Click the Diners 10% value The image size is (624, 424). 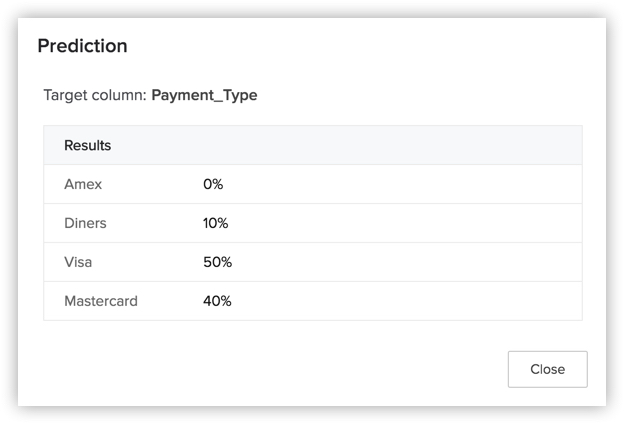coord(215,223)
